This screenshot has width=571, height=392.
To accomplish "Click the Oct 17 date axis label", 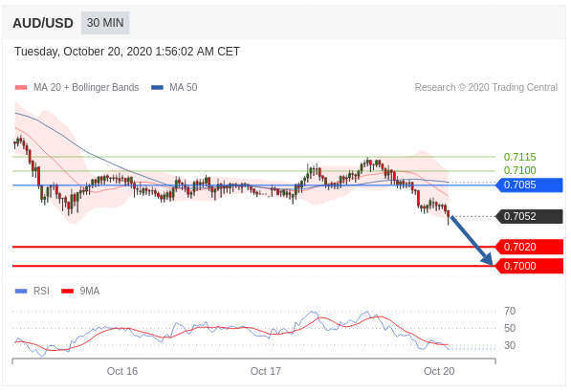I will click(266, 371).
